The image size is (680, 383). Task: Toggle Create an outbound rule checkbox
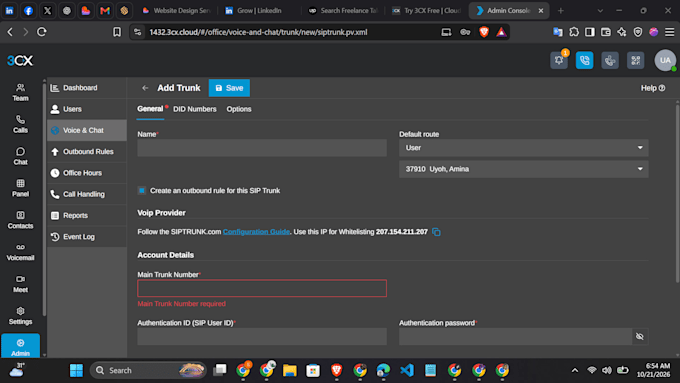pos(142,190)
